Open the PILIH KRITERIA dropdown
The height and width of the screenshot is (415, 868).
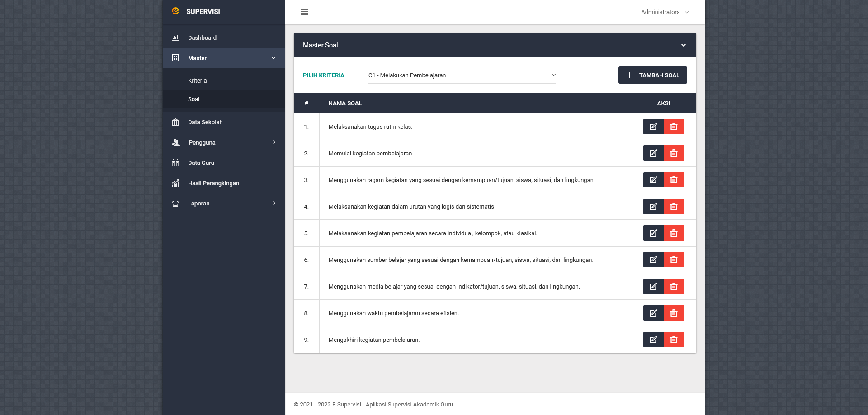click(461, 75)
